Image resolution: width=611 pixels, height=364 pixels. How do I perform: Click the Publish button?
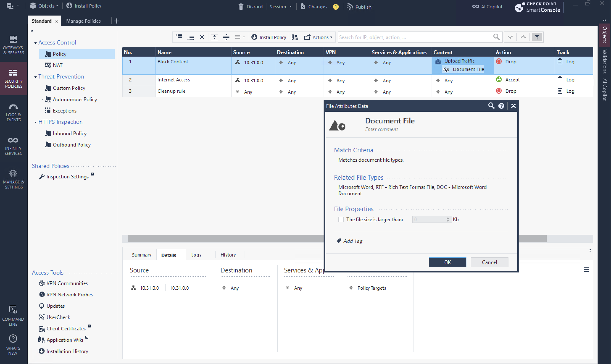tap(359, 7)
